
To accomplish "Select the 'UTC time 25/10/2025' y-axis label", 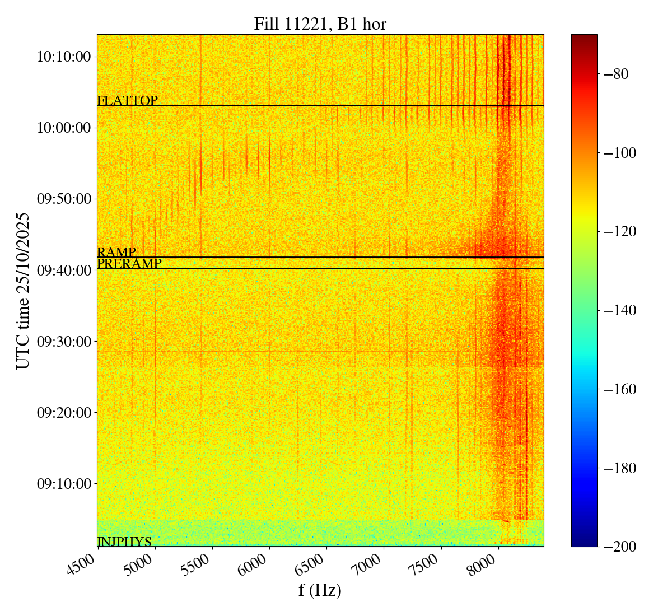I will pos(22,291).
